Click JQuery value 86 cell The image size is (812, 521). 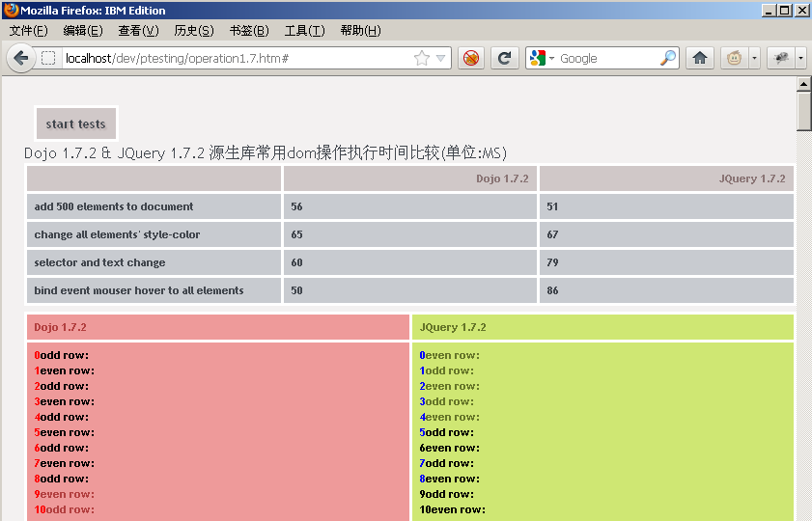[x=666, y=290]
